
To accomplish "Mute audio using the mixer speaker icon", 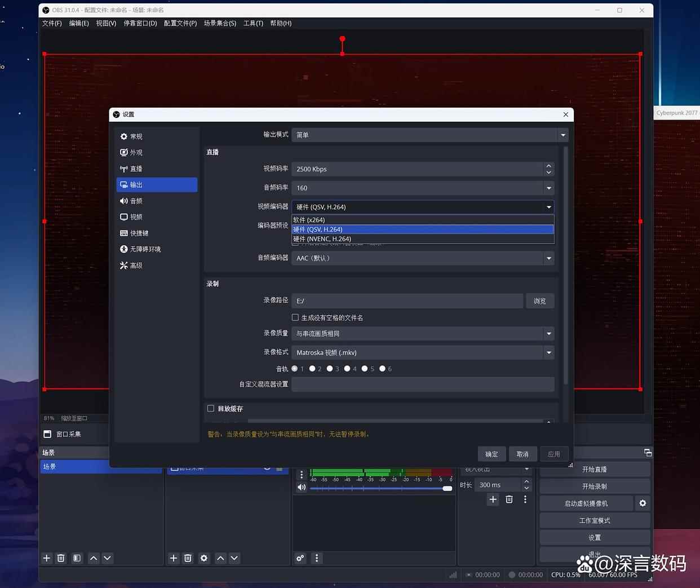I will point(302,488).
